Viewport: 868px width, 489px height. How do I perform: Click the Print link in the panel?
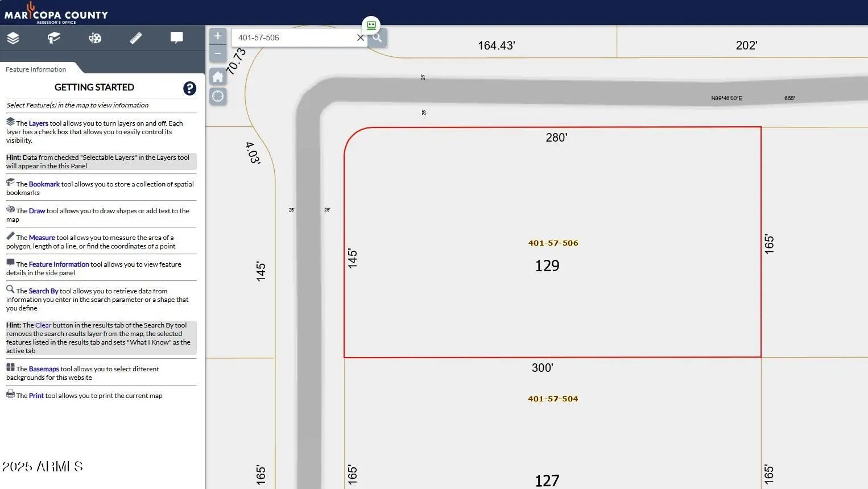coord(36,396)
